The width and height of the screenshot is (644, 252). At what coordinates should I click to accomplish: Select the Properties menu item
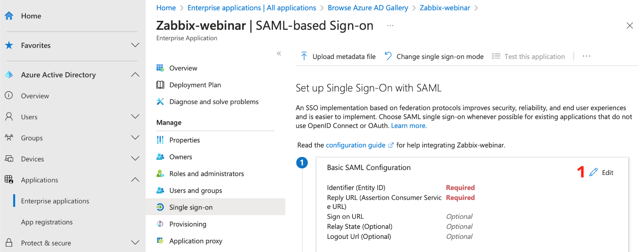(x=185, y=140)
